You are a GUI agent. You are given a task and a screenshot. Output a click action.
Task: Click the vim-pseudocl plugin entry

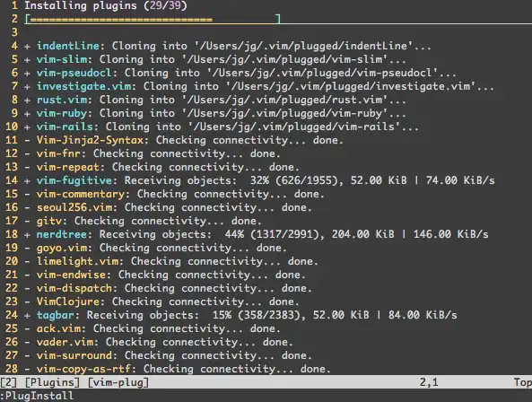(x=74, y=73)
